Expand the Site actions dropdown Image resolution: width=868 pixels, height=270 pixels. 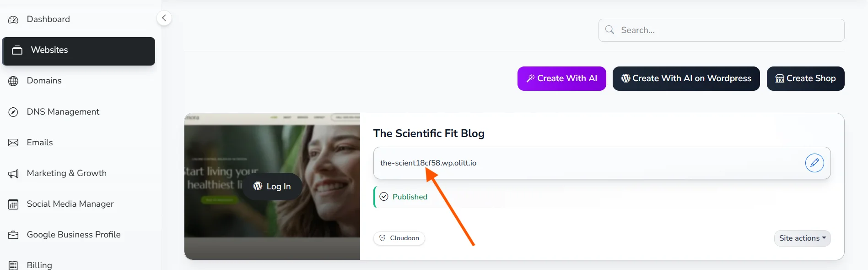(802, 238)
